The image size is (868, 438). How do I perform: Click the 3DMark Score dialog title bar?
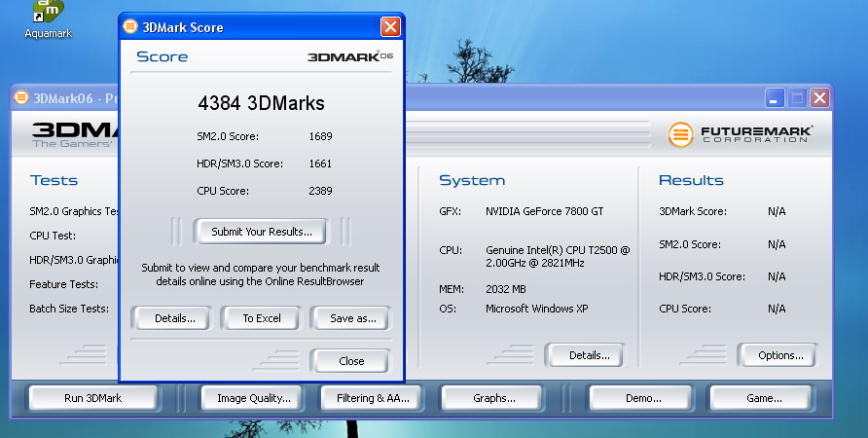coord(262,26)
